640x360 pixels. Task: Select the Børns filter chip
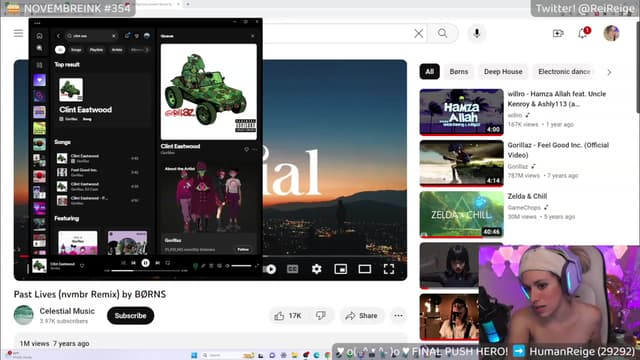click(x=459, y=71)
